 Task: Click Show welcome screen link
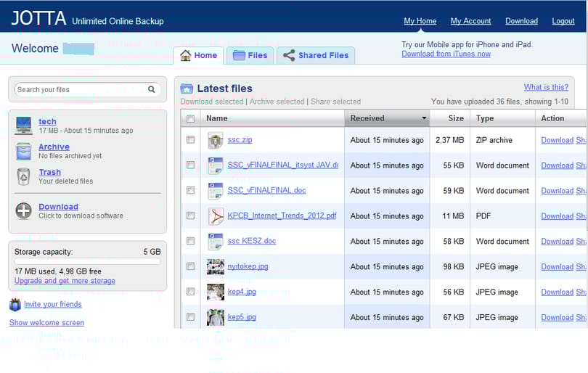click(x=46, y=323)
